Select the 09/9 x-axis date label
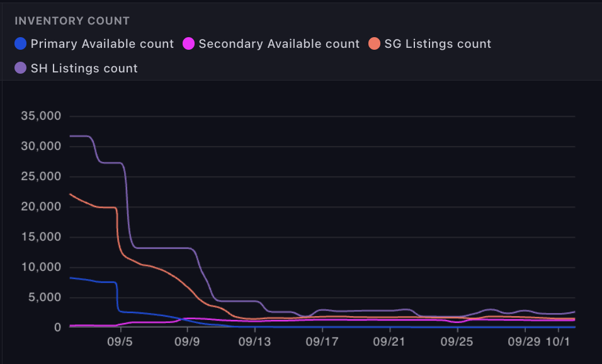The image size is (602, 364). click(187, 341)
